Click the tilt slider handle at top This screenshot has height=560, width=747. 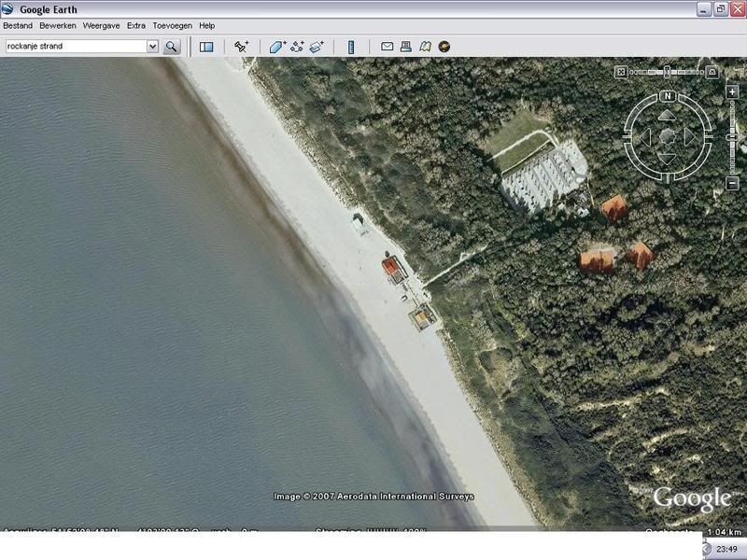[667, 71]
